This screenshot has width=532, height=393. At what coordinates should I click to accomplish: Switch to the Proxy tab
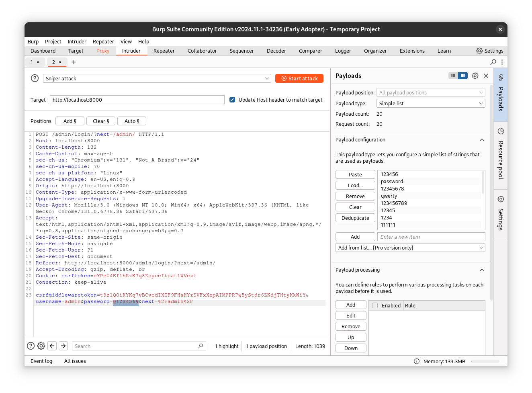pyautogui.click(x=103, y=51)
